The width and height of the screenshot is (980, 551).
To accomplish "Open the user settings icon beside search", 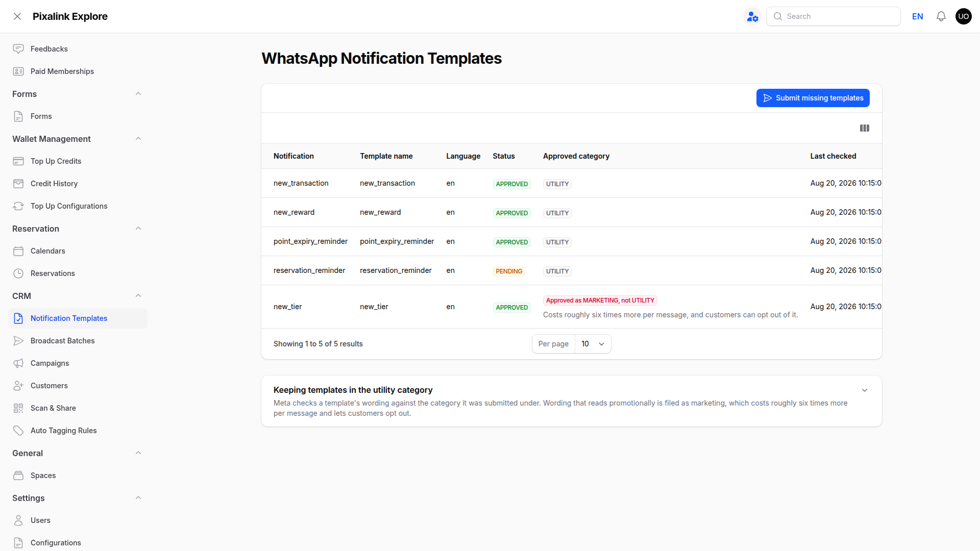I will (752, 16).
